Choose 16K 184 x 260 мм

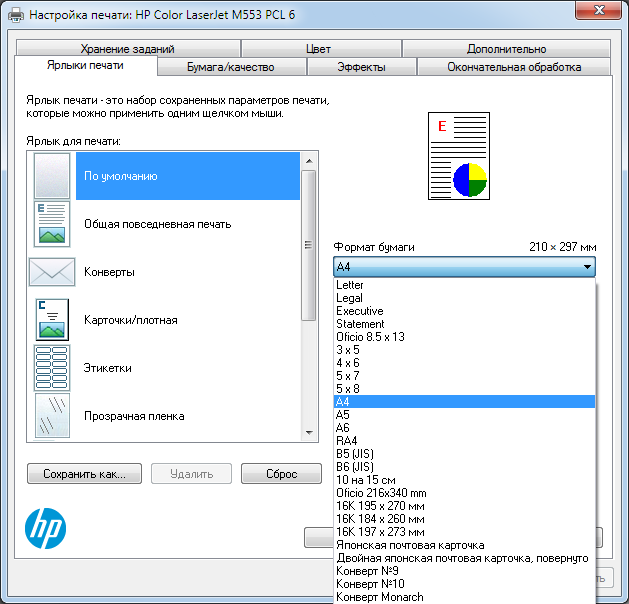click(464, 519)
